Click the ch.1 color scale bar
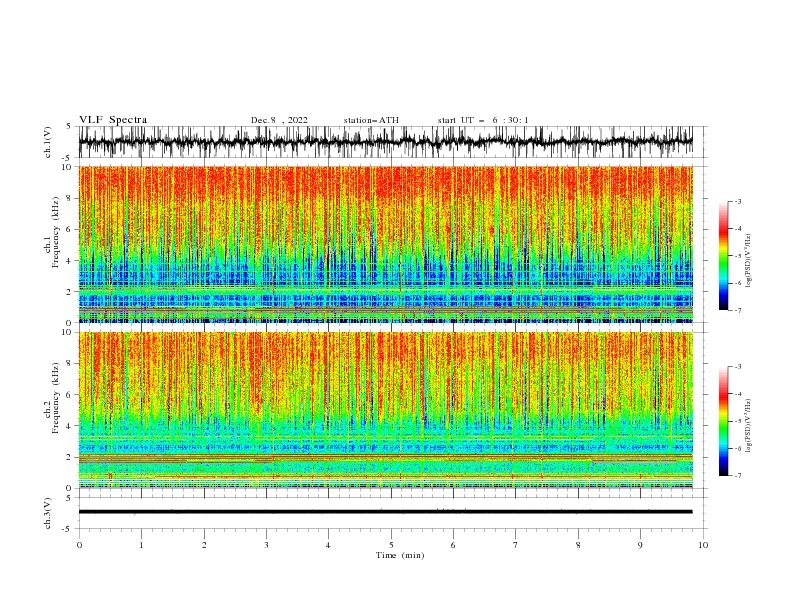This screenshot has height=612, width=792. (x=723, y=255)
